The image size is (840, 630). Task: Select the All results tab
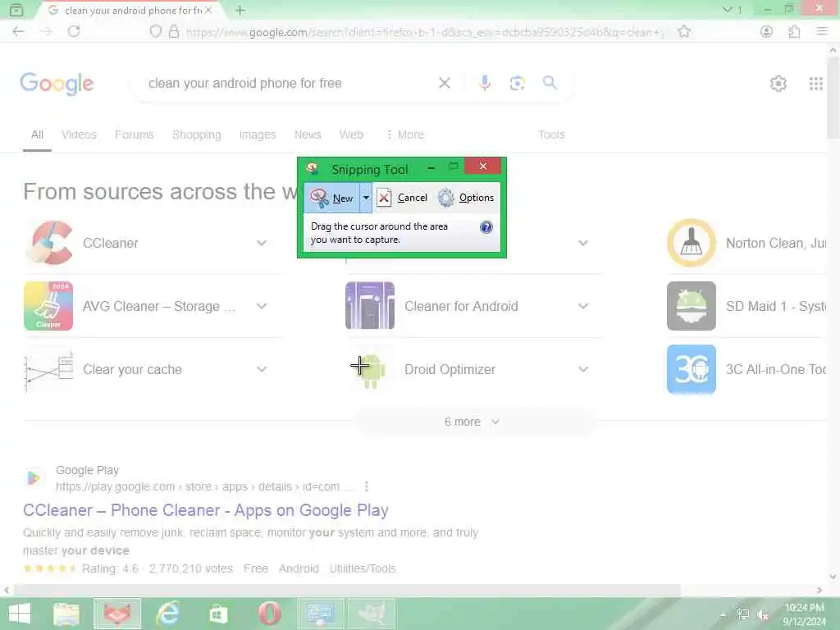pos(37,135)
